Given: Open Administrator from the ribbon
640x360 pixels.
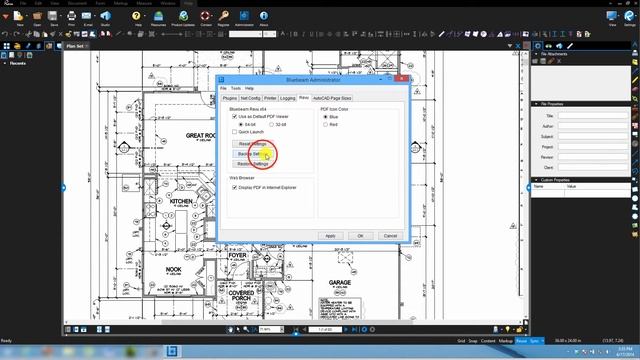Looking at the screenshot, I should click(x=244, y=16).
